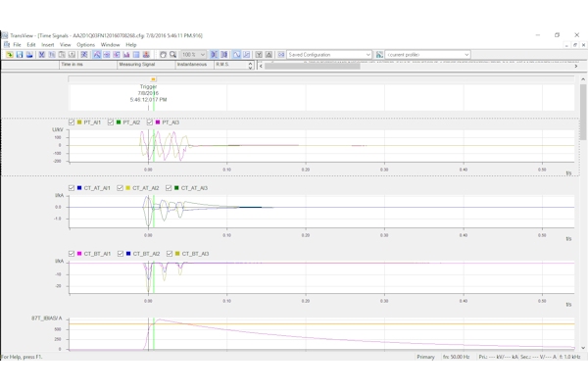Screen dimensions: 588x392
Task: Click the vertical scrollbar down arrow
Action: [583, 347]
